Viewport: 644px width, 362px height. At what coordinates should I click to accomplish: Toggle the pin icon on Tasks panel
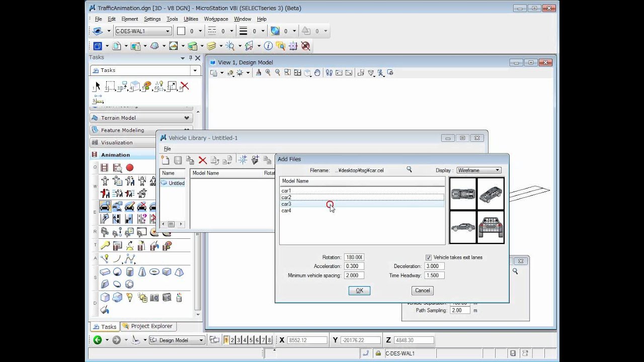coord(190,58)
